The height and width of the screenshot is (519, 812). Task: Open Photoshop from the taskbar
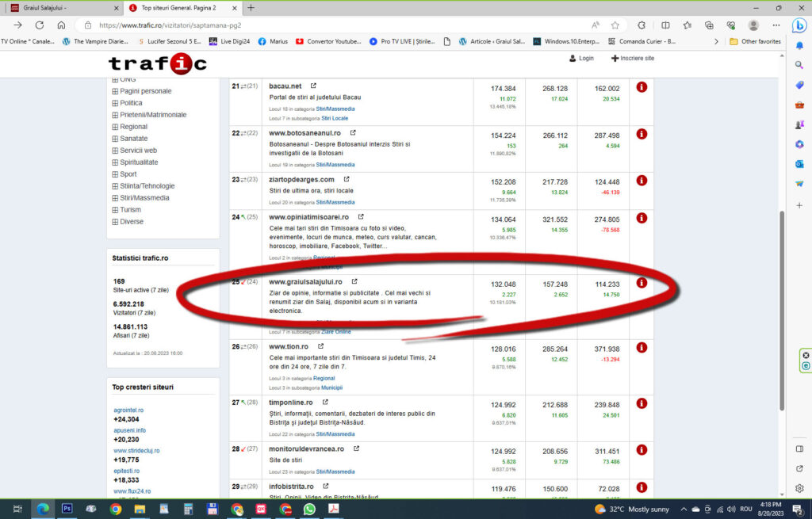tap(67, 509)
